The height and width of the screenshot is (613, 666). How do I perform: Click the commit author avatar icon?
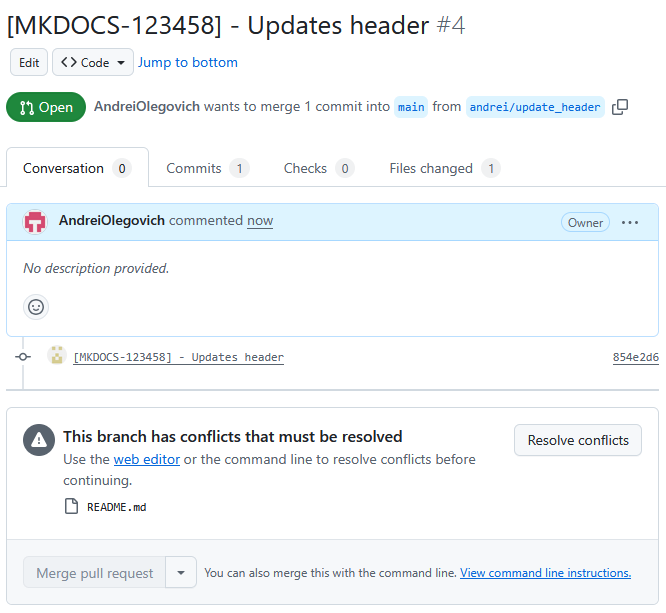point(56,356)
